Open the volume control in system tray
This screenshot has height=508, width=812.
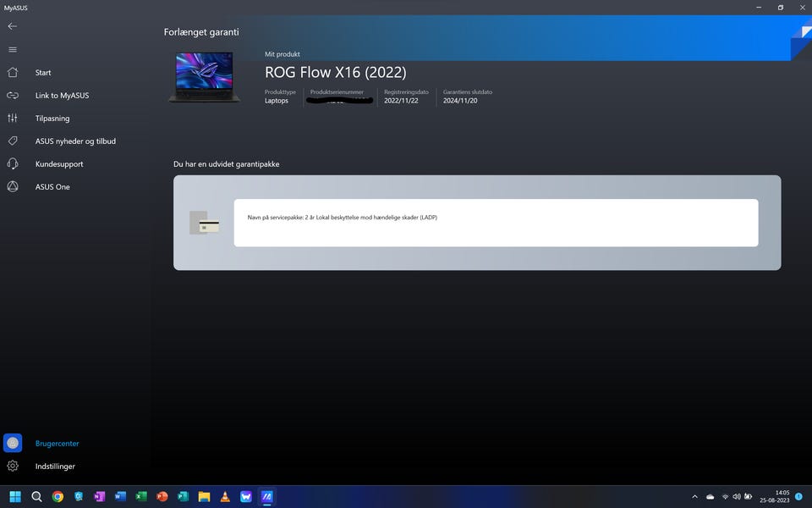point(736,497)
